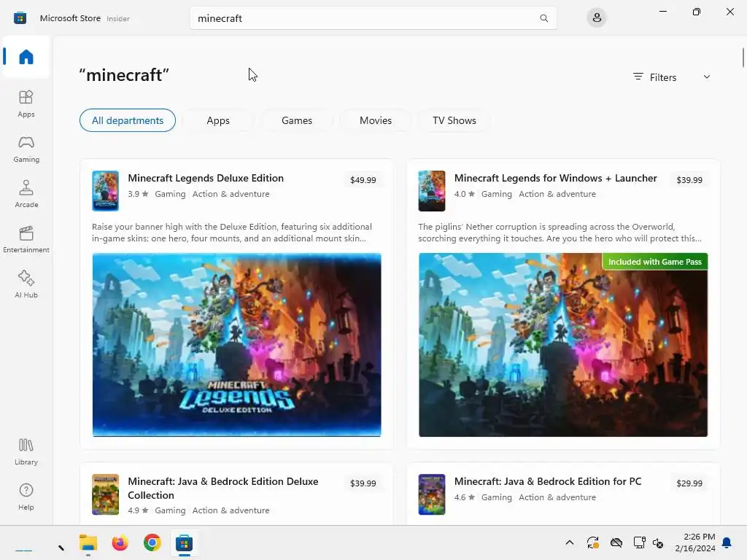This screenshot has height=560, width=747.
Task: Click the Insider label in title bar
Action: pos(118,18)
